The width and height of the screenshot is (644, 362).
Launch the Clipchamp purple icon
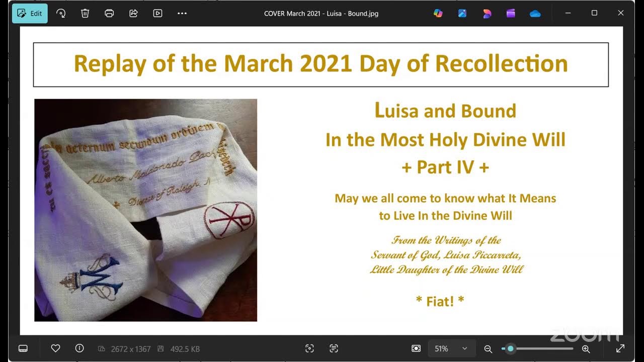[x=511, y=14]
